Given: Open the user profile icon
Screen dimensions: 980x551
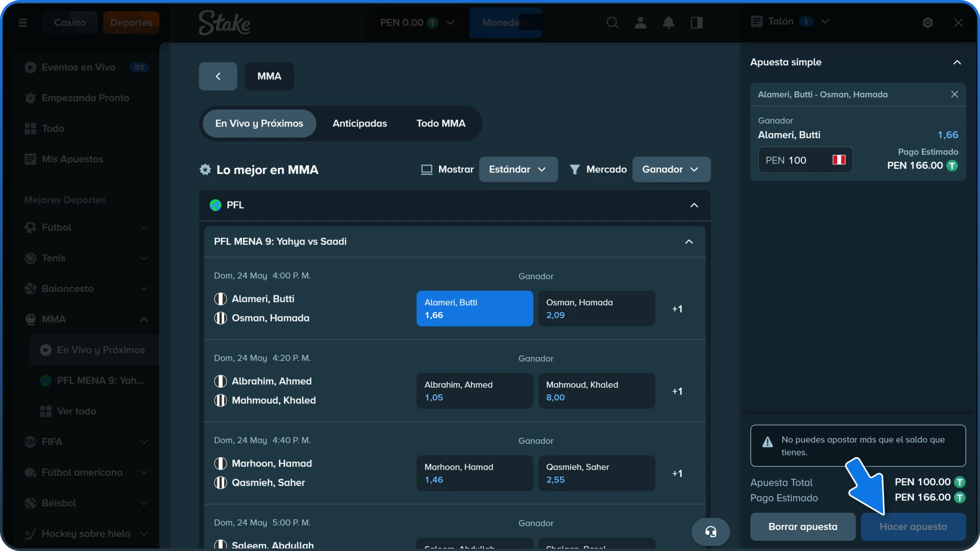Looking at the screenshot, I should click(640, 22).
